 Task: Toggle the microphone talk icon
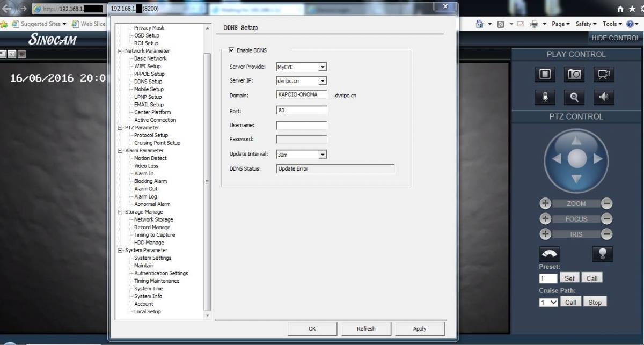(x=545, y=97)
